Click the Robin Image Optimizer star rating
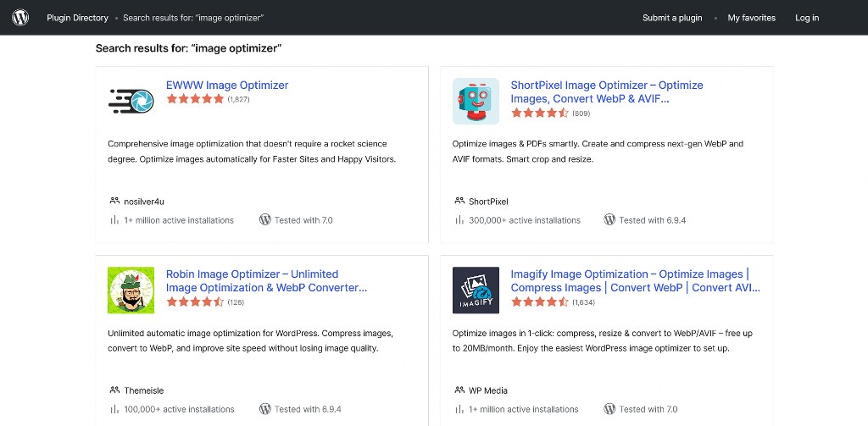Image resolution: width=868 pixels, height=426 pixels. pyautogui.click(x=195, y=302)
